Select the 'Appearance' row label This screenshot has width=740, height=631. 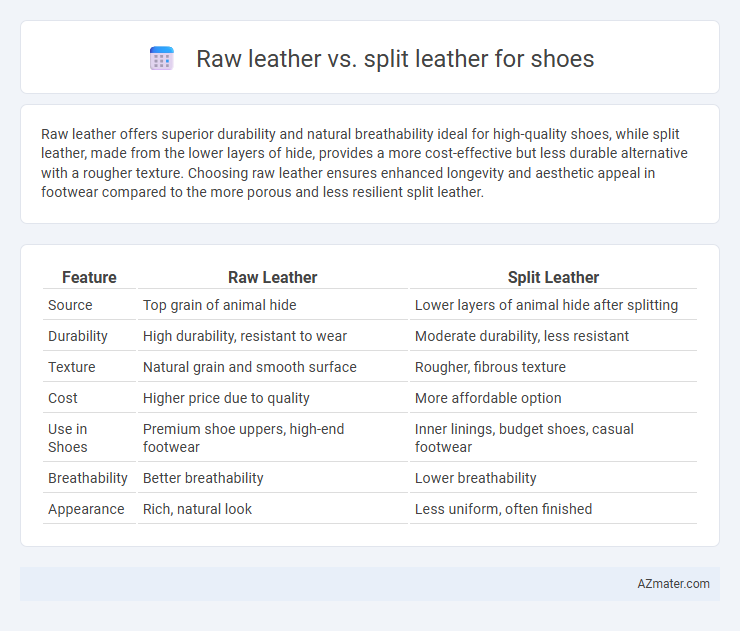click(x=86, y=509)
